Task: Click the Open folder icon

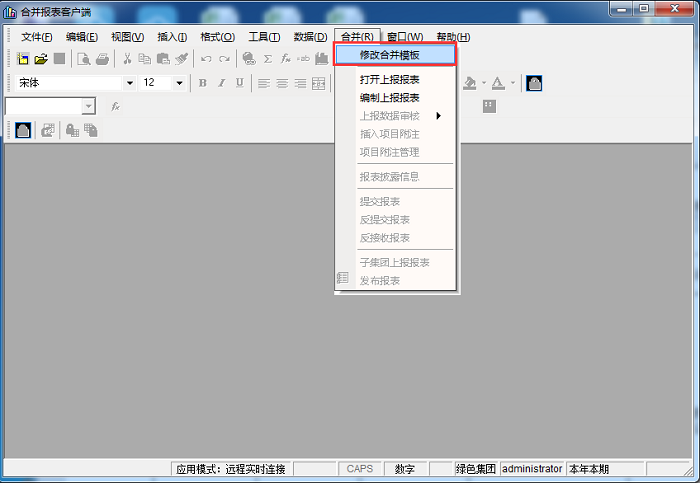Action: pyautogui.click(x=41, y=58)
